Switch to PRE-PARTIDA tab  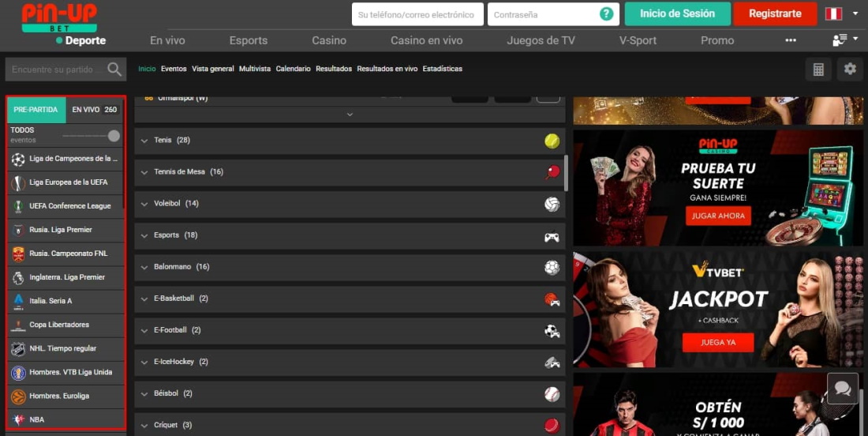[36, 110]
